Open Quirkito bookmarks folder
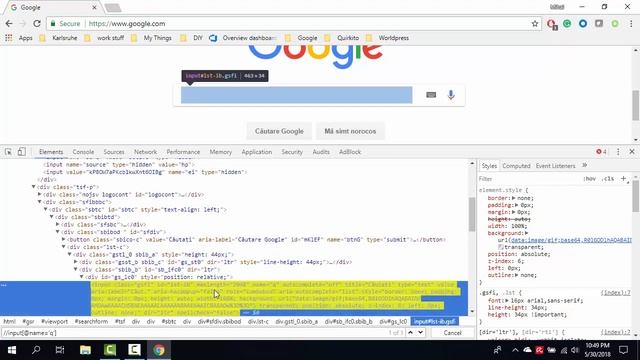640x360 pixels. (x=342, y=38)
